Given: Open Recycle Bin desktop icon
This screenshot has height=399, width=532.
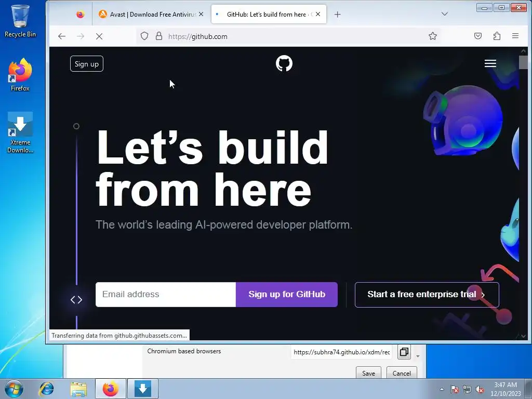Looking at the screenshot, I should click(20, 20).
